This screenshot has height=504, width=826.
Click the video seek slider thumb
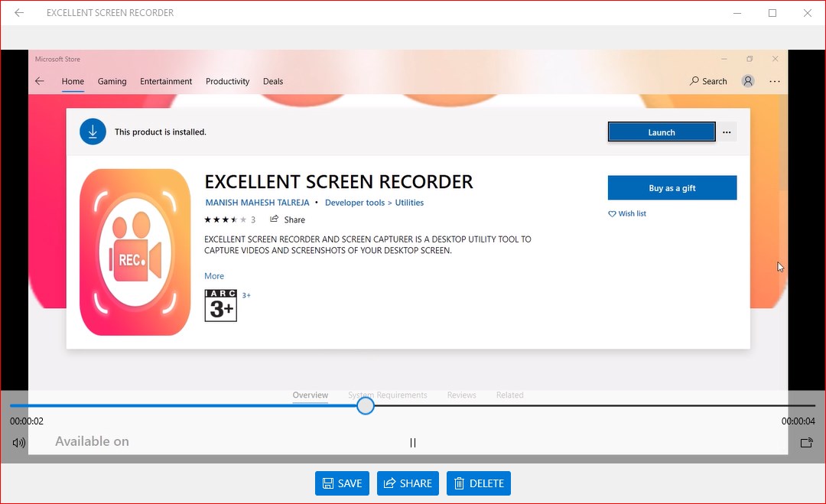tap(365, 405)
